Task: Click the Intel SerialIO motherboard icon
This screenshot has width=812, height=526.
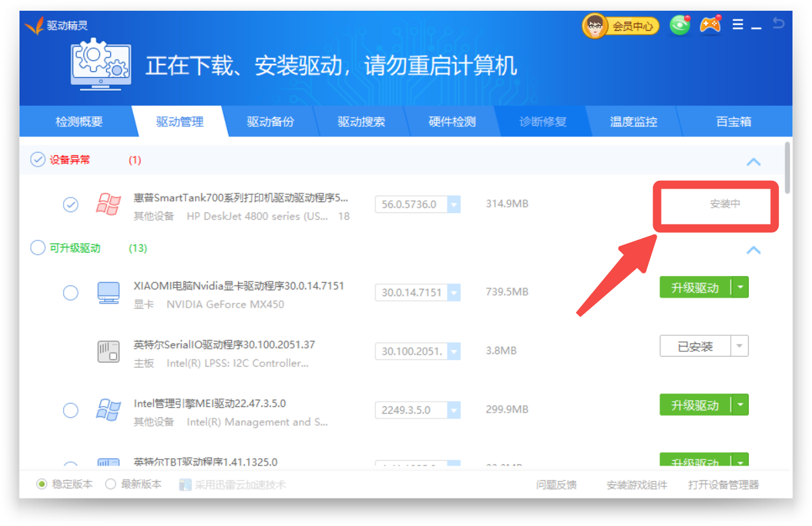Action: click(108, 351)
